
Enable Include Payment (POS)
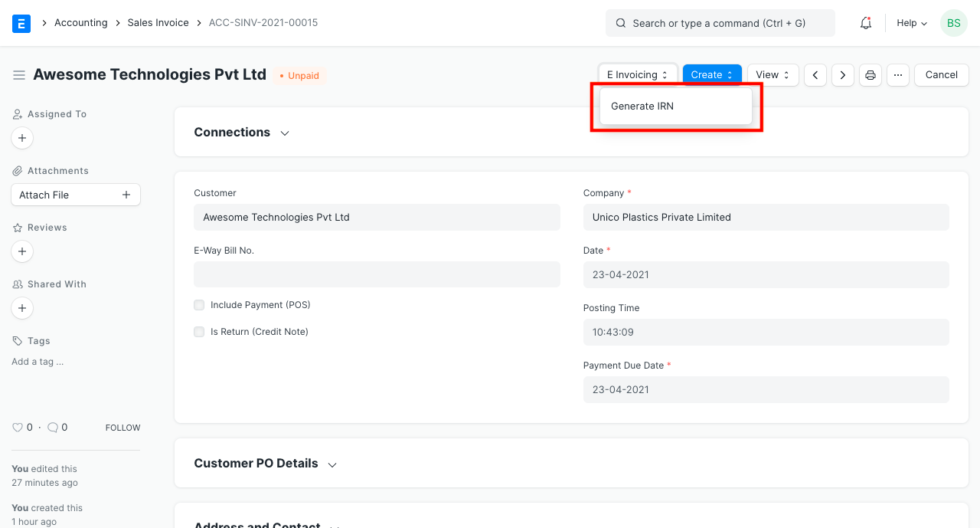[199, 304]
